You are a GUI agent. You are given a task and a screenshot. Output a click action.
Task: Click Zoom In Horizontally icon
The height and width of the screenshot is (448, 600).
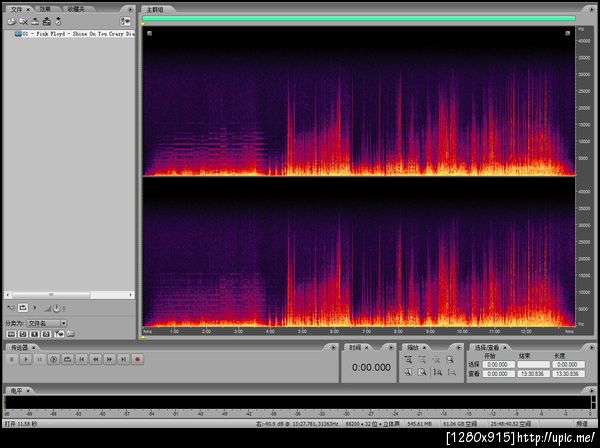[408, 360]
